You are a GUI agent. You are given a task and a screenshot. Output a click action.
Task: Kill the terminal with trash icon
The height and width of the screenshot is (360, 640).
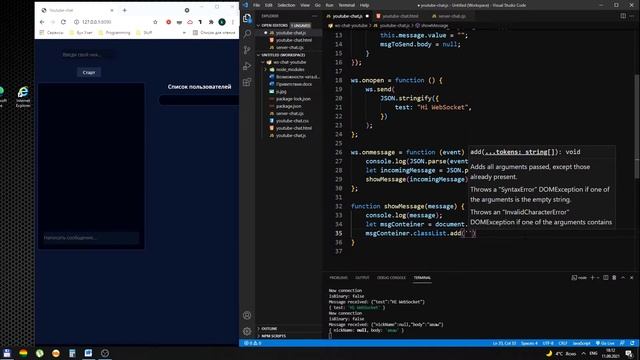614,278
